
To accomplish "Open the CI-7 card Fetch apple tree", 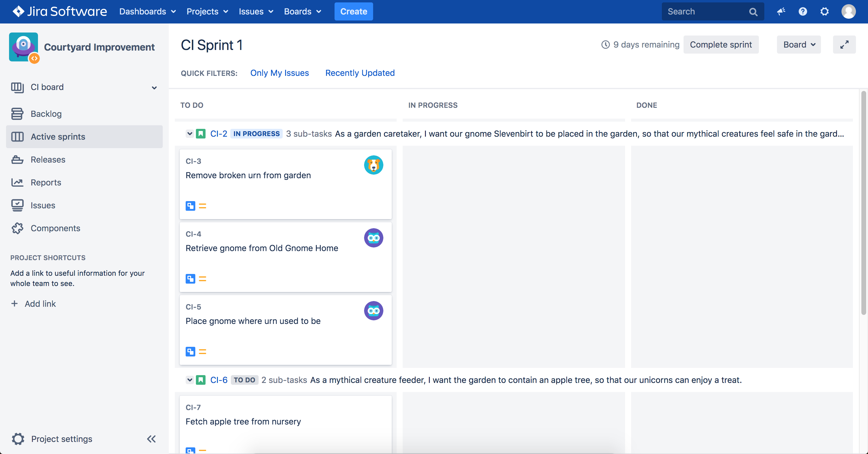I will 285,425.
